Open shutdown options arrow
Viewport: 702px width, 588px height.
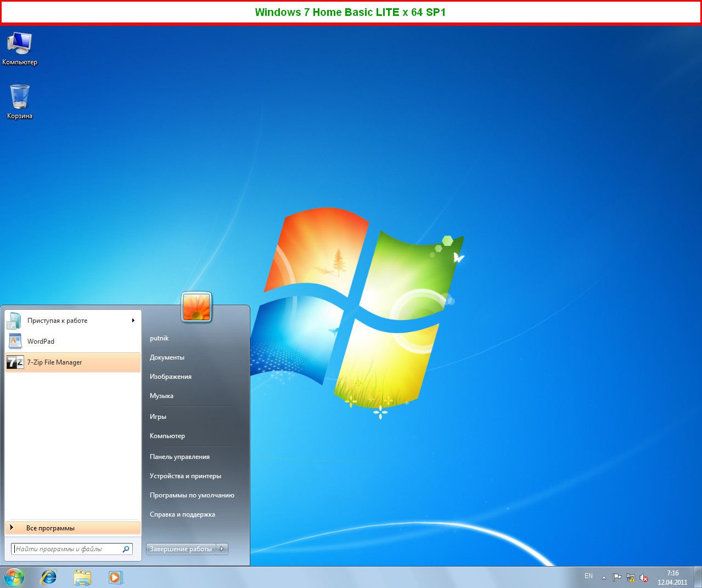[x=222, y=549]
